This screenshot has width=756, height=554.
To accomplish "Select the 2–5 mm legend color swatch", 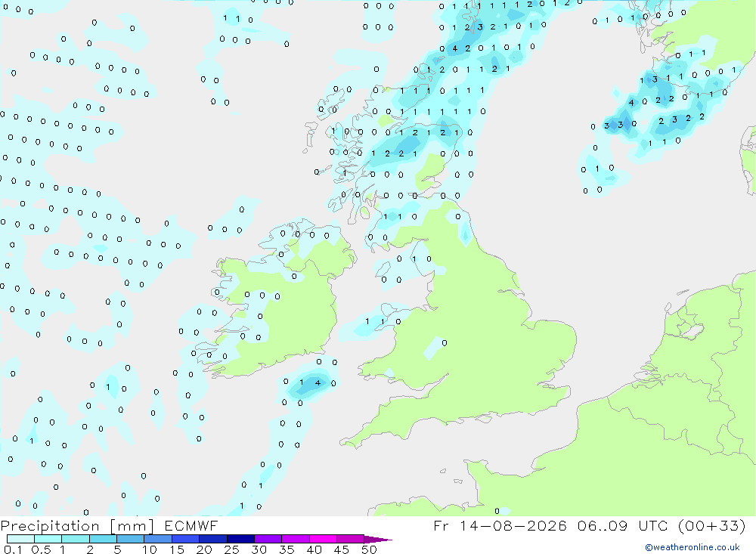I will [x=103, y=539].
